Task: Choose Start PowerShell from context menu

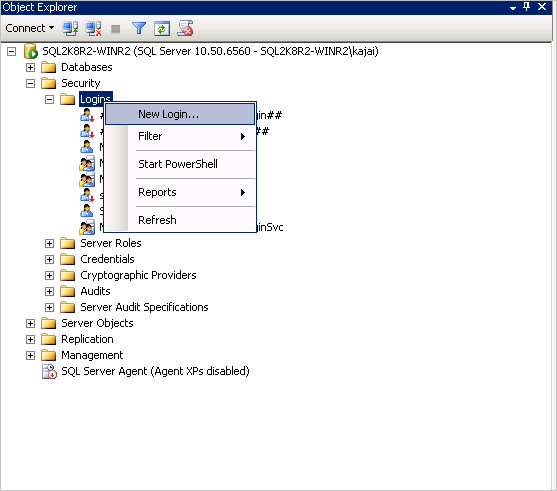Action: (180, 164)
